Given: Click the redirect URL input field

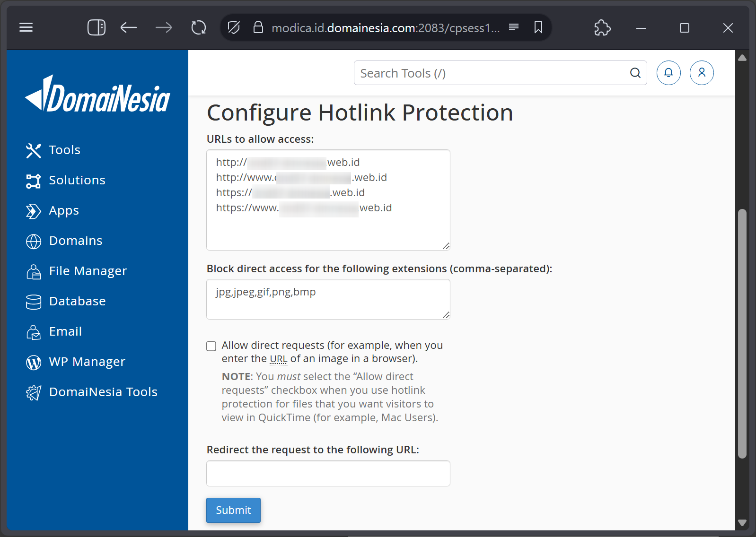Looking at the screenshot, I should 328,473.
